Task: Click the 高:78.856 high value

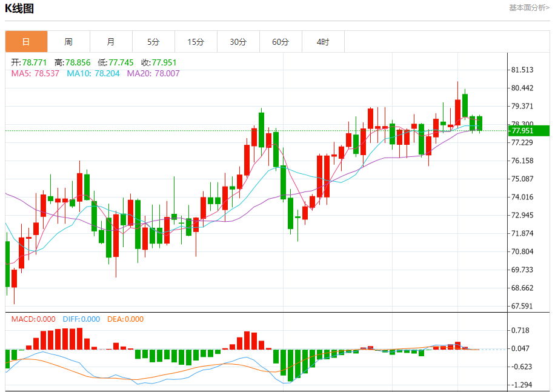Action: 73,62
